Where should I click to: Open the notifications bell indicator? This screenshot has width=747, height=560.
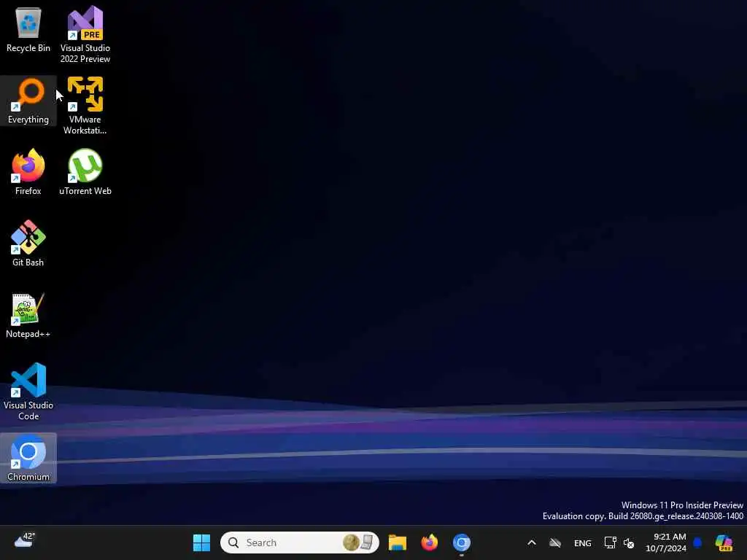[x=697, y=542]
